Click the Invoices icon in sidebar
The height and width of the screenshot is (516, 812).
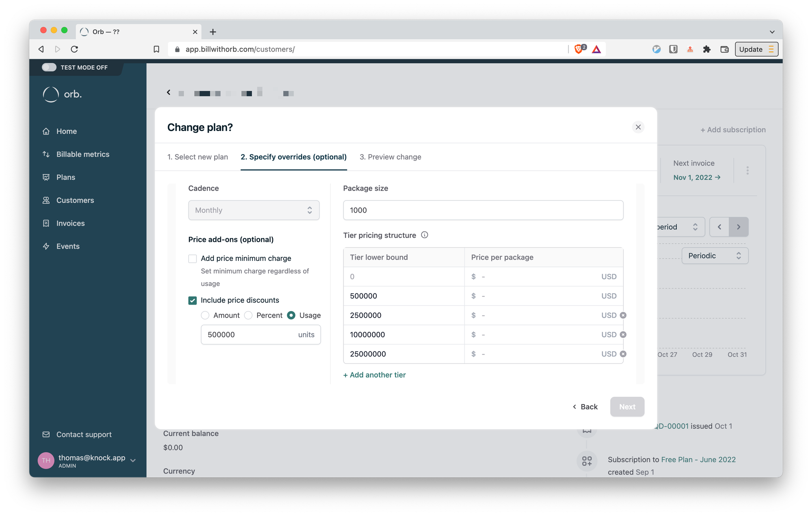pos(46,224)
